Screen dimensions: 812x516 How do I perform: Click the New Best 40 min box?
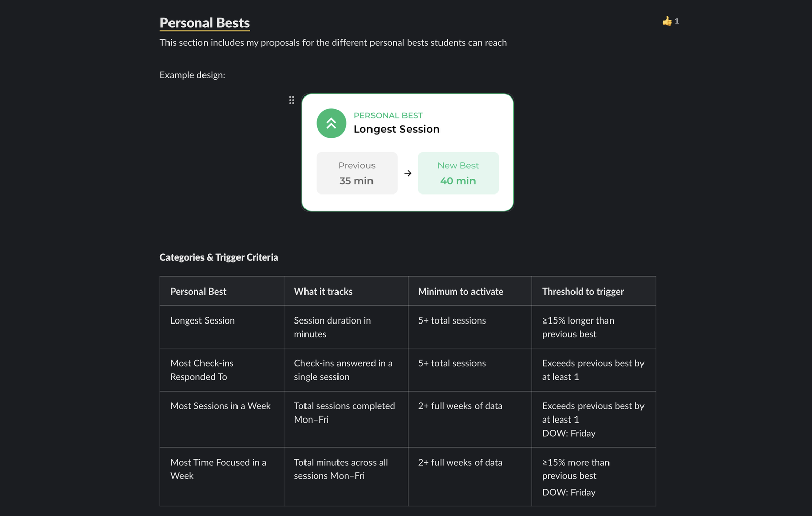coord(458,173)
